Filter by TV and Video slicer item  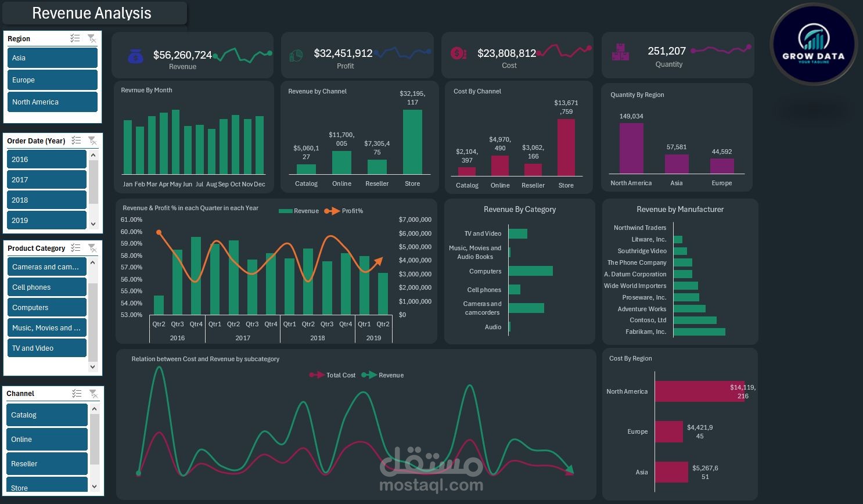point(47,348)
